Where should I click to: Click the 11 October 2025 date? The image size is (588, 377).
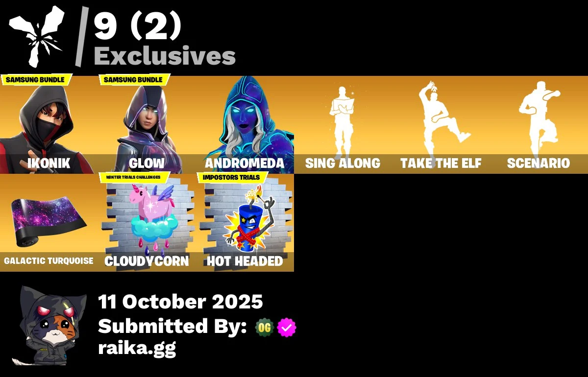point(180,302)
